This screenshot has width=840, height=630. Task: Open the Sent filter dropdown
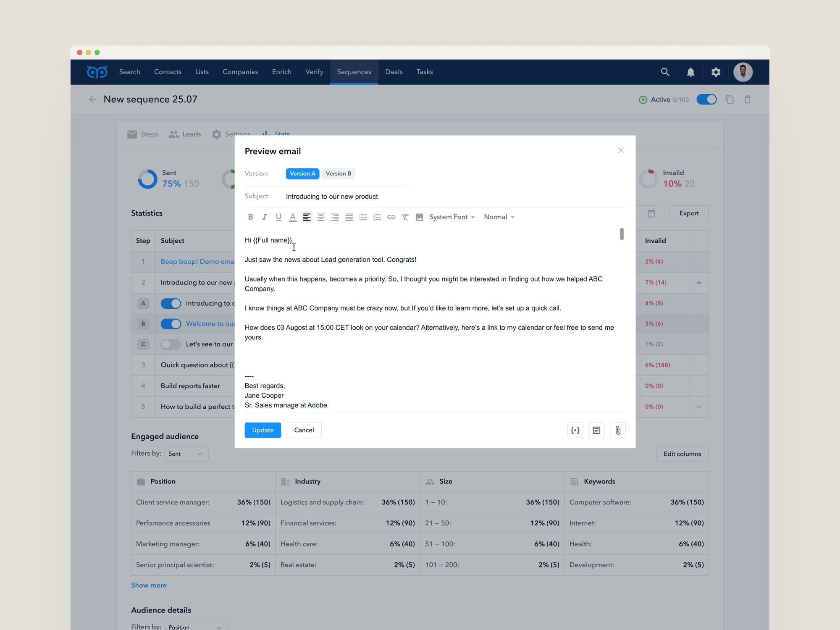click(x=186, y=454)
